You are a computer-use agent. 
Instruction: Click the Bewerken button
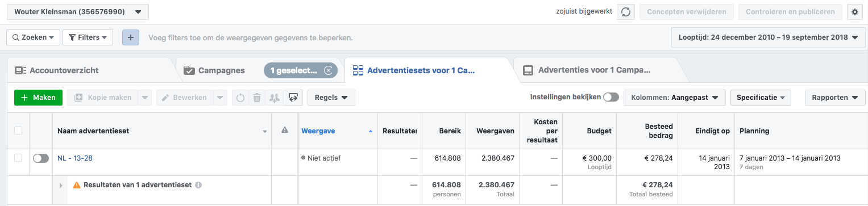(x=185, y=98)
